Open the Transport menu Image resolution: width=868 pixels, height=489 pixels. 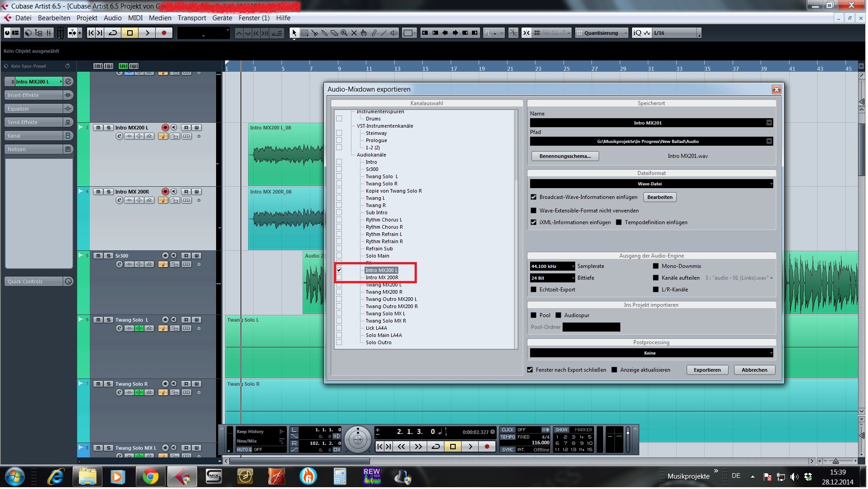[x=192, y=18]
